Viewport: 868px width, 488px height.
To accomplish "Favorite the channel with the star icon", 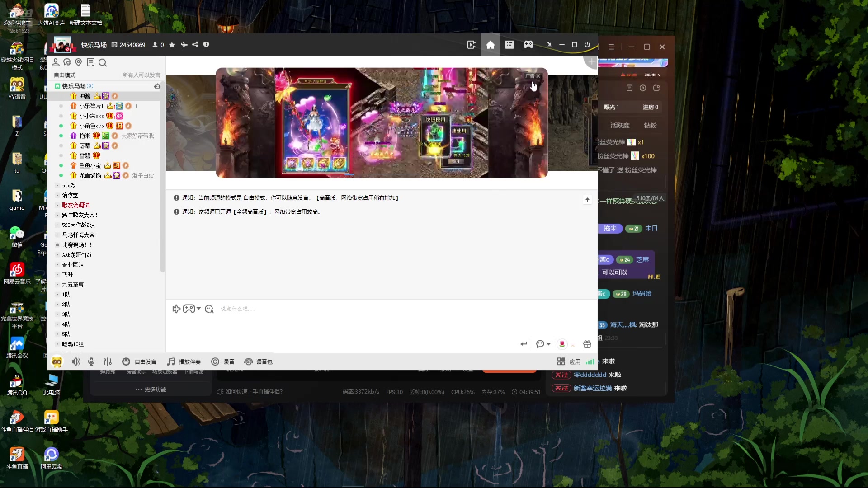I will click(x=172, y=45).
